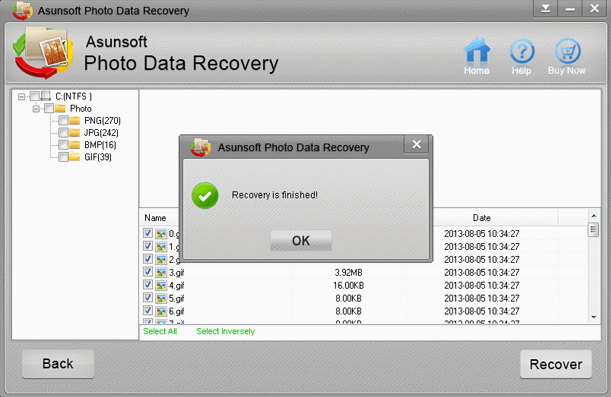Click the Select All link
The width and height of the screenshot is (611, 397).
pos(160,332)
